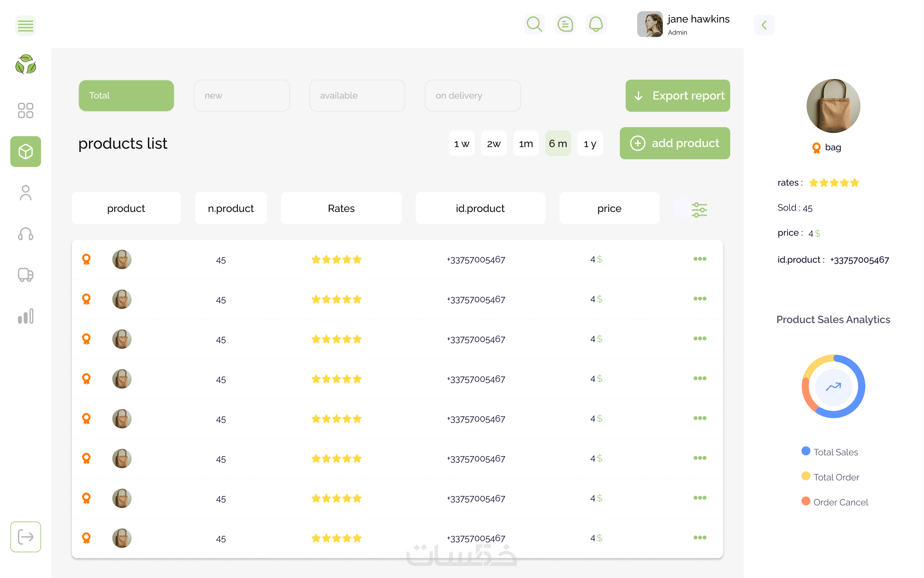This screenshot has height=578, width=924.
Task: Select the 1m time range
Action: click(526, 143)
